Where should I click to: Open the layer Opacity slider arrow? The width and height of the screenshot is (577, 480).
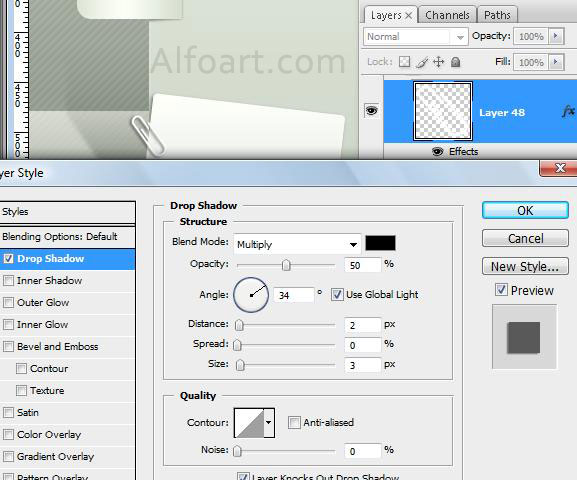click(556, 36)
